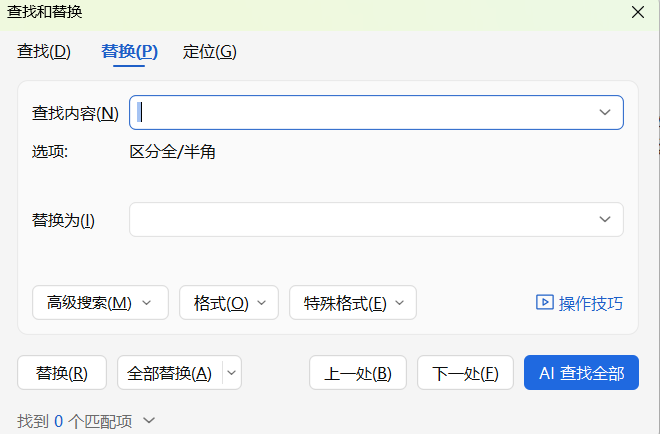Open the 高级搜索(M) options dropdown
This screenshot has height=434, width=660.
tap(100, 303)
